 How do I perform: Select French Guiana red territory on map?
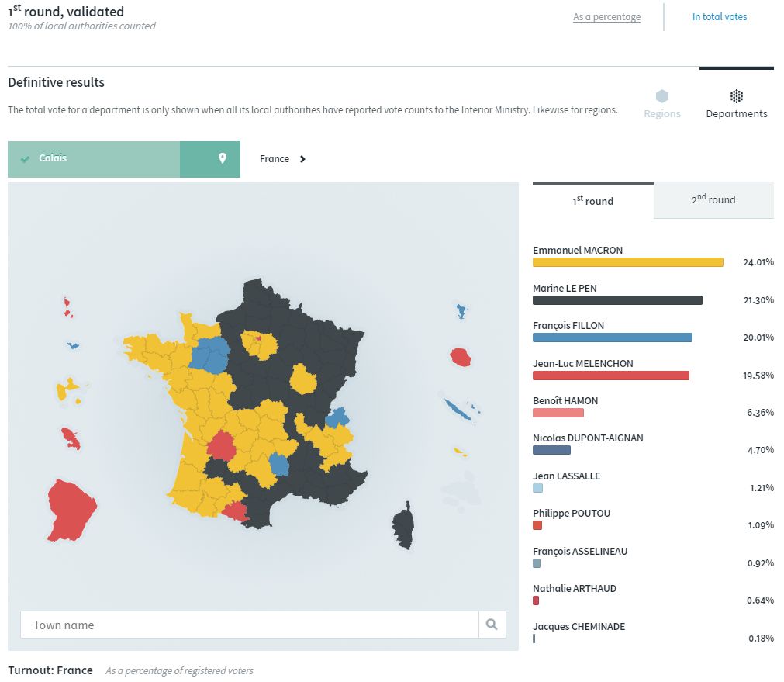pyautogui.click(x=71, y=510)
